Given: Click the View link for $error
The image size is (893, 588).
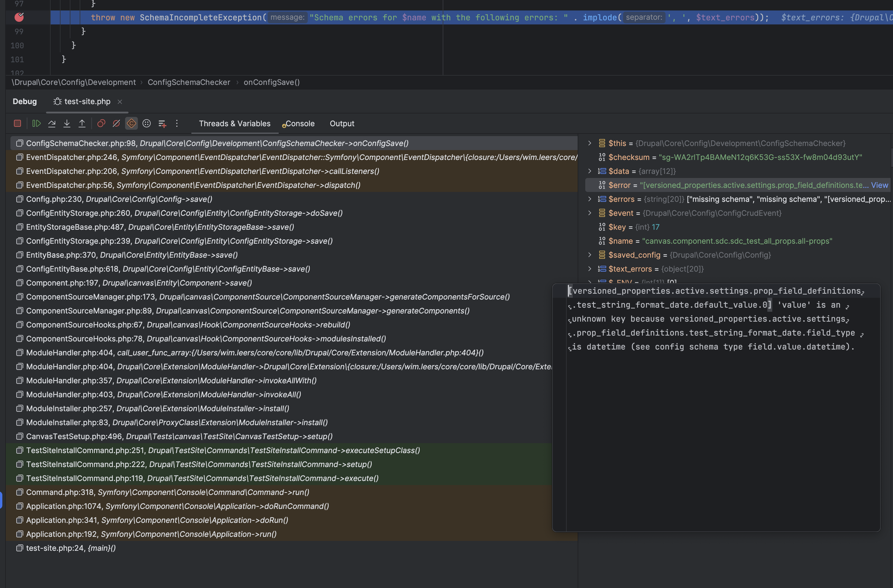Looking at the screenshot, I should (879, 185).
